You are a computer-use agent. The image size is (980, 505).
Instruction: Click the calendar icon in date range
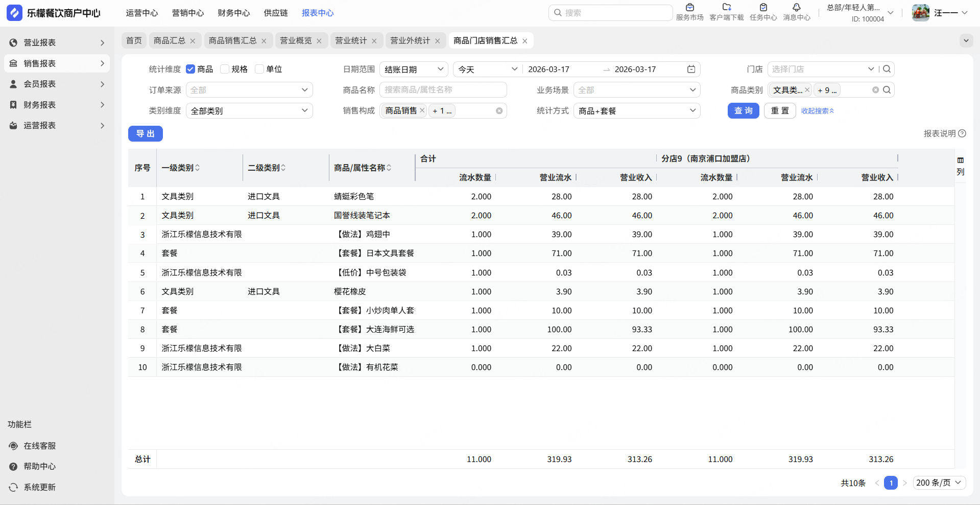(691, 70)
